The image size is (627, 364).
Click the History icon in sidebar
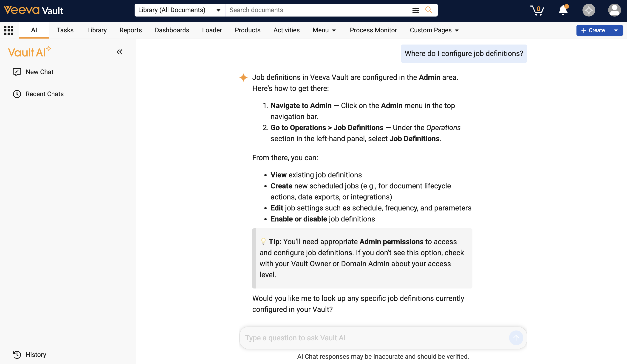(17, 355)
